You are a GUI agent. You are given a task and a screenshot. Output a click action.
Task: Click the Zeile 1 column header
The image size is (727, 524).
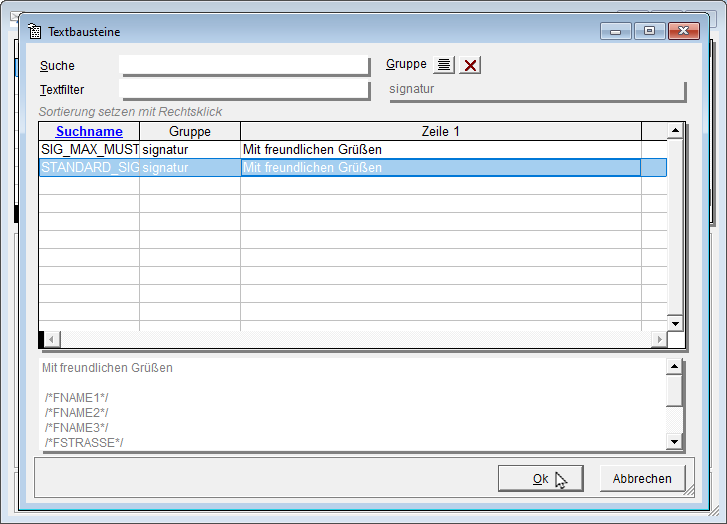click(440, 131)
